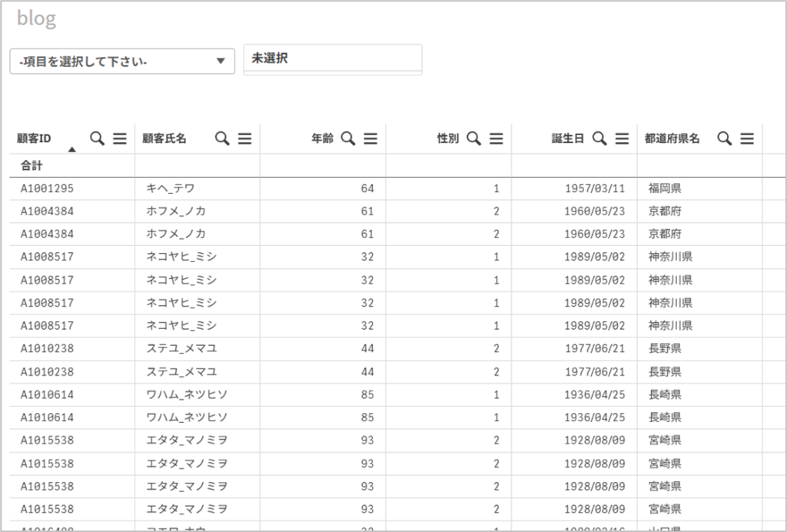787x532 pixels.
Task: Click the 未選択 filter box
Action: [332, 58]
